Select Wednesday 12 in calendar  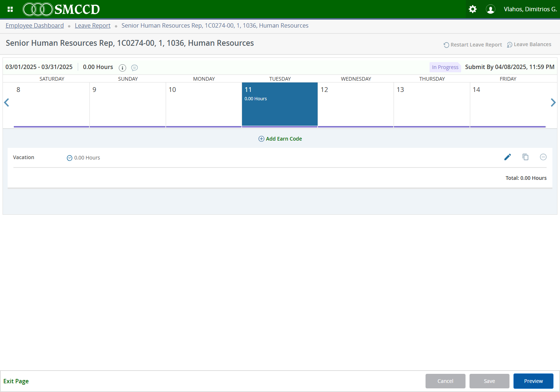click(356, 105)
